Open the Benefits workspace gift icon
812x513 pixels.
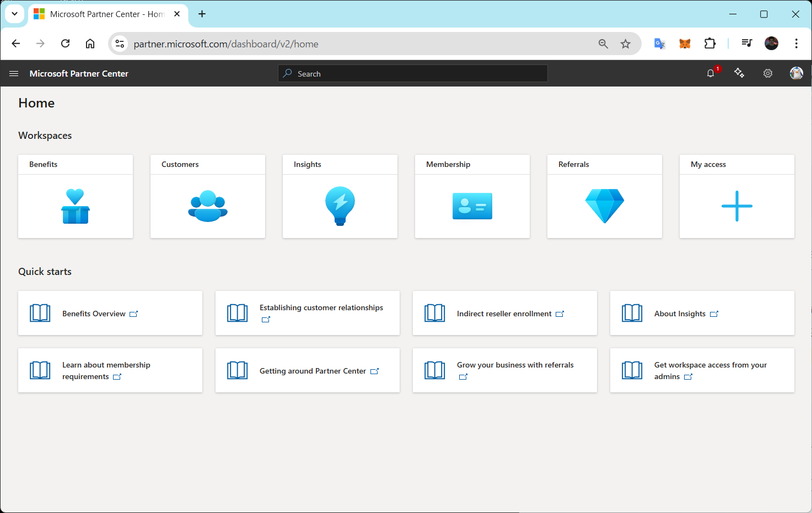pos(75,206)
